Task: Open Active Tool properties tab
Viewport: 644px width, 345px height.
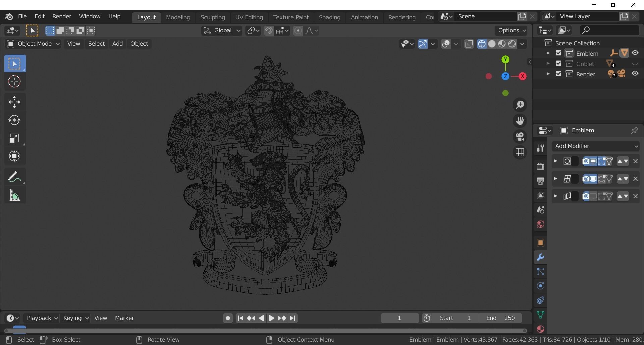Action: click(540, 148)
